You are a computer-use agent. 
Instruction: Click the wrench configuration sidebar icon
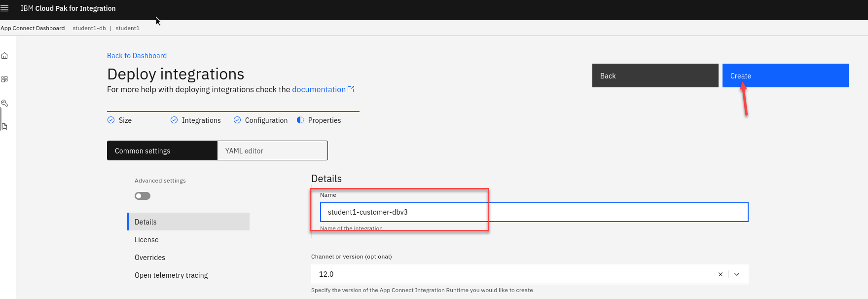tap(4, 103)
